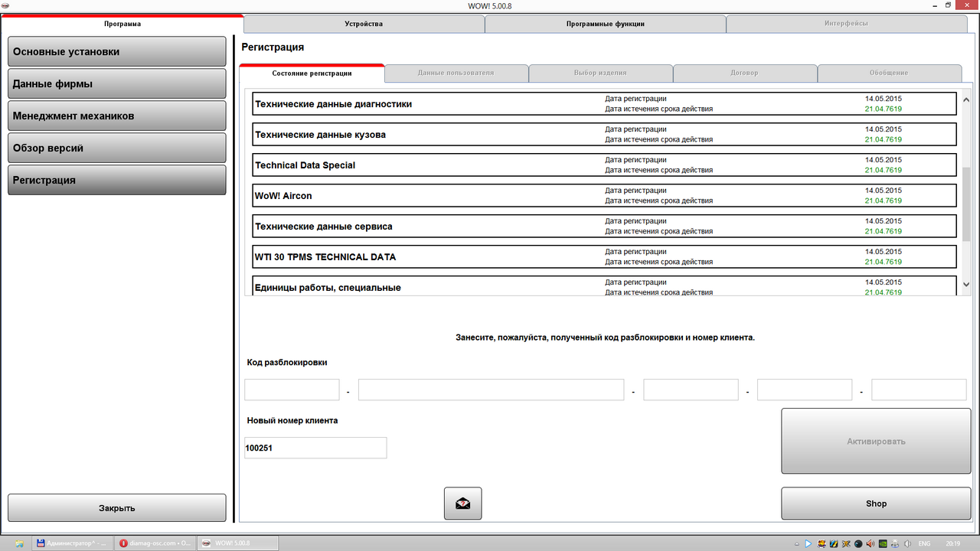Open Opera diamag-osc.com taskbar item
Image resolution: width=980 pixels, height=551 pixels.
pos(155,543)
